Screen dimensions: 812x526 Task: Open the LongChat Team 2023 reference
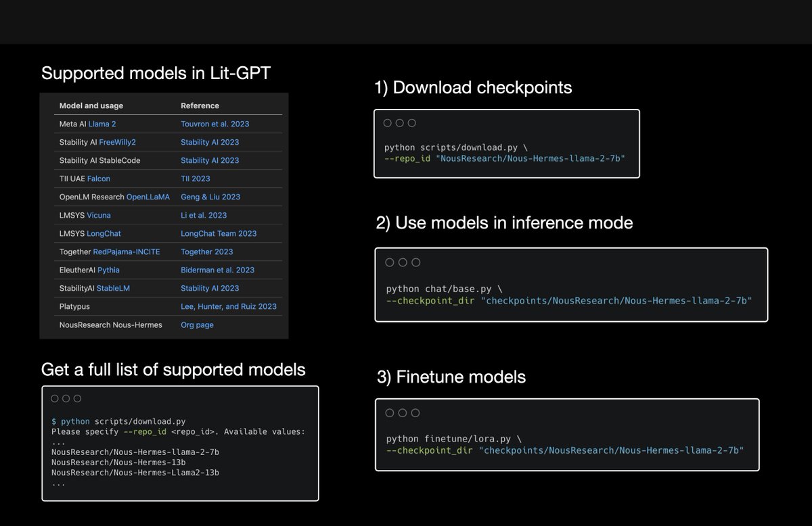coord(219,233)
